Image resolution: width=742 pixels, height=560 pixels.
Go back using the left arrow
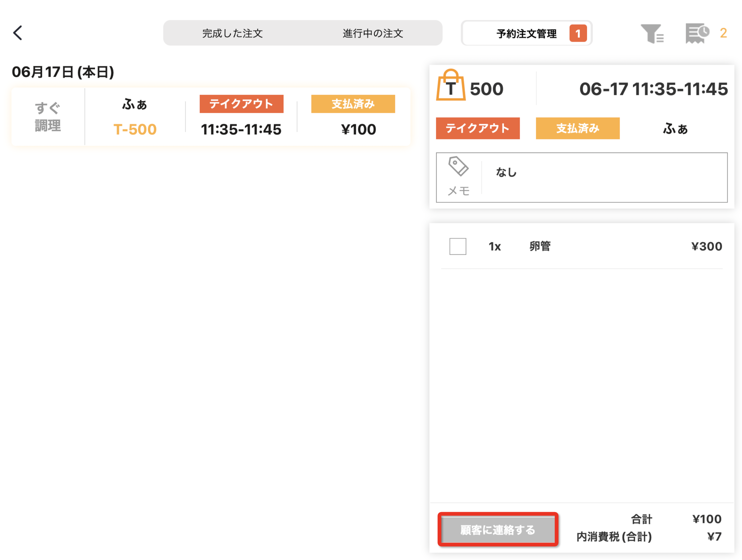(18, 33)
